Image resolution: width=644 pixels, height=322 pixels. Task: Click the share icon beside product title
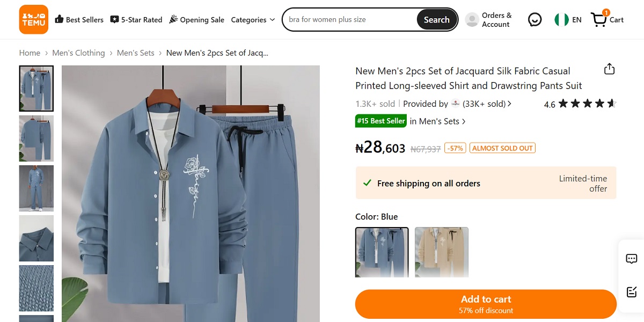[609, 69]
